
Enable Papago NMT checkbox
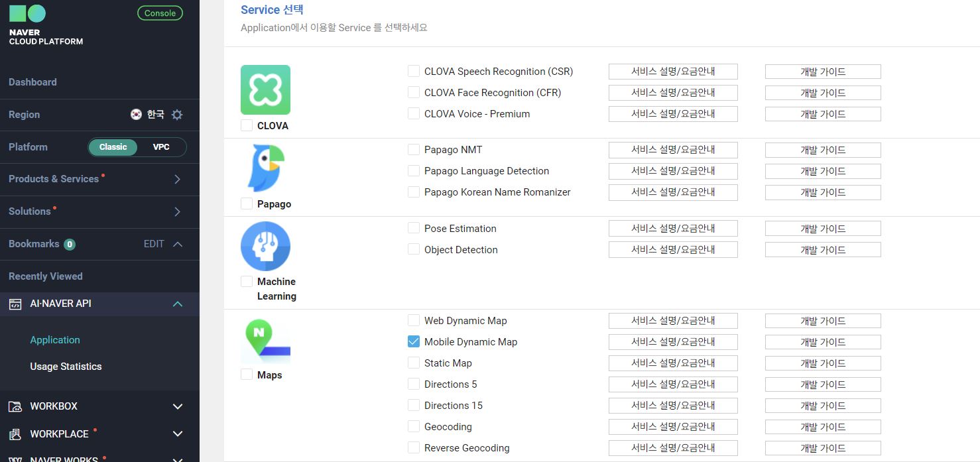click(414, 149)
